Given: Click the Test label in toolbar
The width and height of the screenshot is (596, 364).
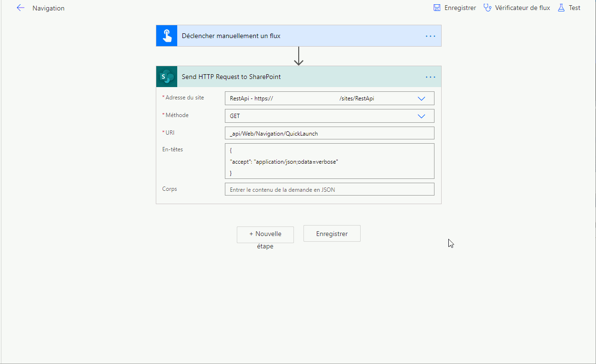Looking at the screenshot, I should point(575,8).
